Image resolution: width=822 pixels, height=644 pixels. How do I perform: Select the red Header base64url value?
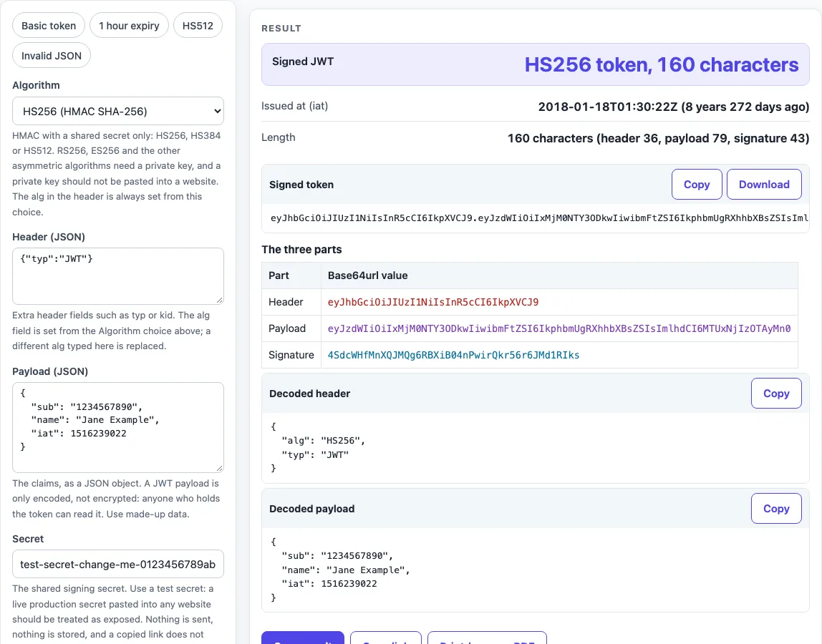(x=433, y=303)
